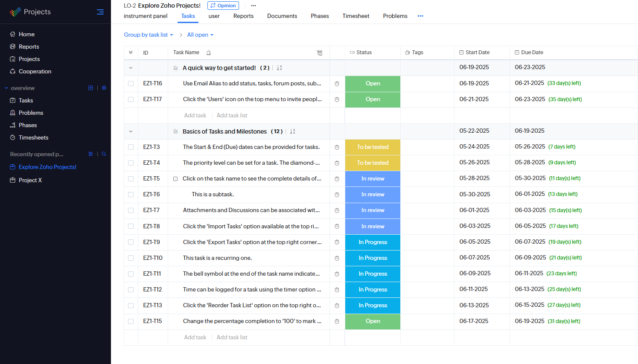Collapse subtasks of EZ1-T5
This screenshot has height=364, width=638.
[175, 179]
